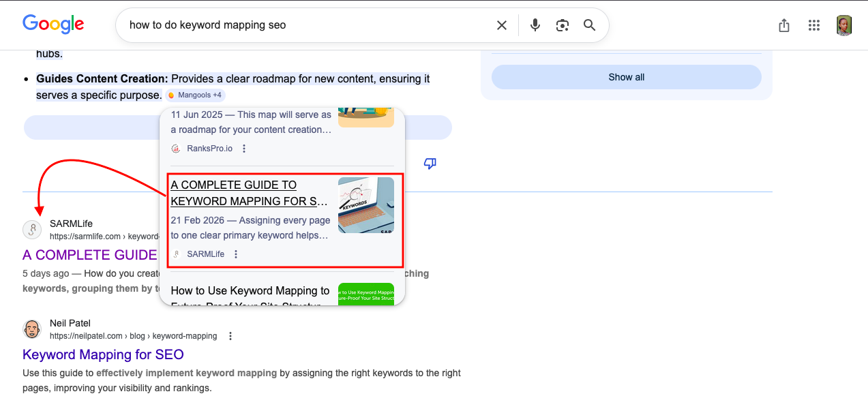
Task: Open the share icon near the profile
Action: tap(783, 25)
